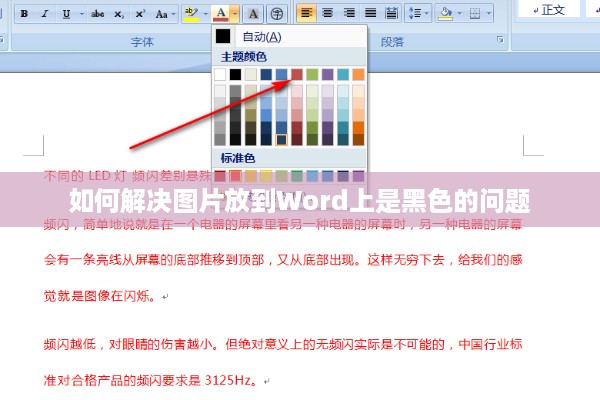The width and height of the screenshot is (600, 400).
Task: Pick the red theme color swatch in the top row
Action: (x=297, y=74)
